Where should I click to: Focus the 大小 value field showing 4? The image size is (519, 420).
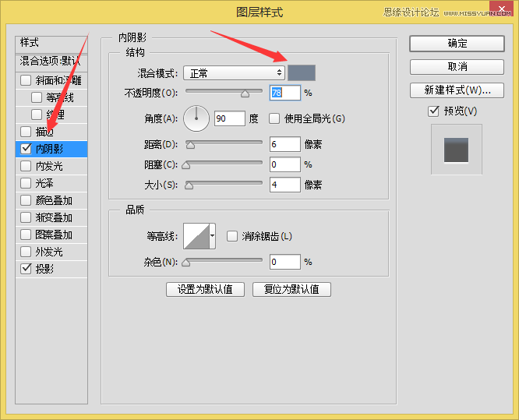[285, 185]
